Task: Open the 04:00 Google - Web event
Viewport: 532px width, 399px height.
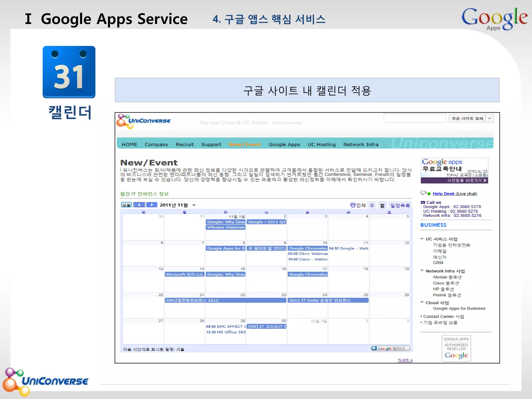Action: pyautogui.click(x=349, y=248)
